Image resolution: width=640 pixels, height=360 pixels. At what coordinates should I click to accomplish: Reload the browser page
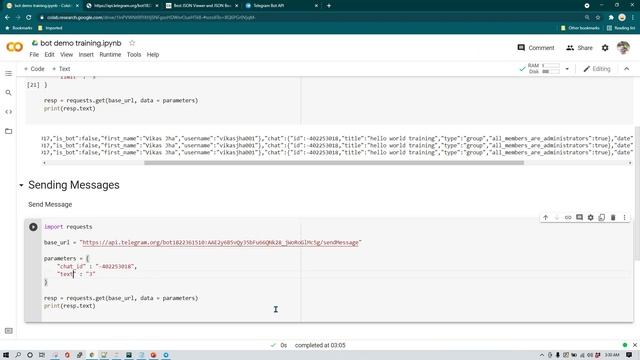click(x=29, y=18)
